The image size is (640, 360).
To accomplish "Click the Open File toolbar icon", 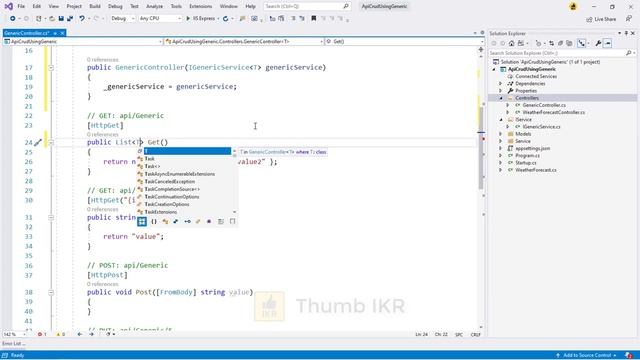I will click(x=52, y=18).
